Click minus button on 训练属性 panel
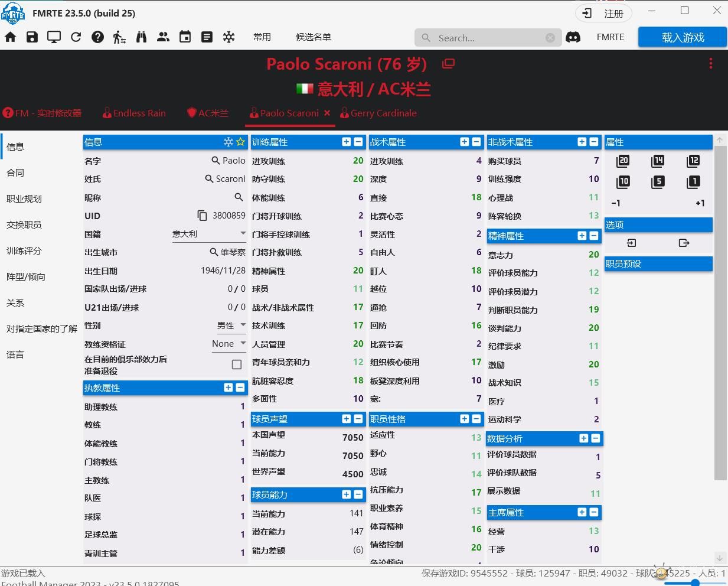The height and width of the screenshot is (586, 728). (x=358, y=142)
